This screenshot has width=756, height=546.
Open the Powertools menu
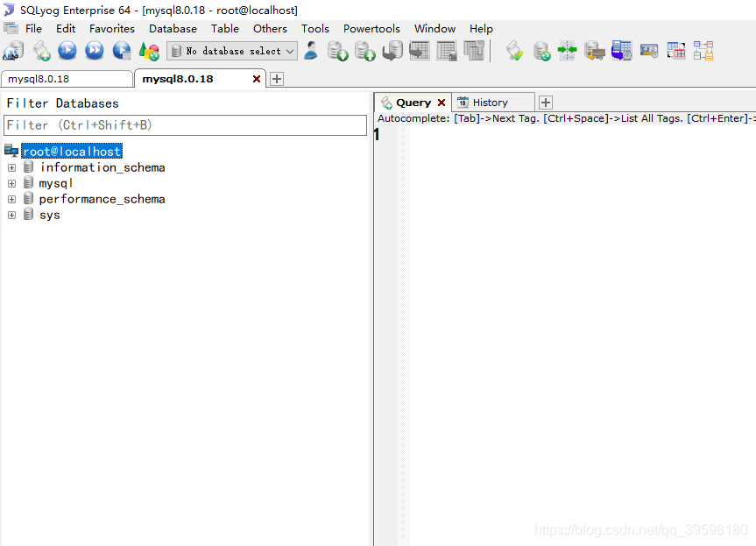371,29
